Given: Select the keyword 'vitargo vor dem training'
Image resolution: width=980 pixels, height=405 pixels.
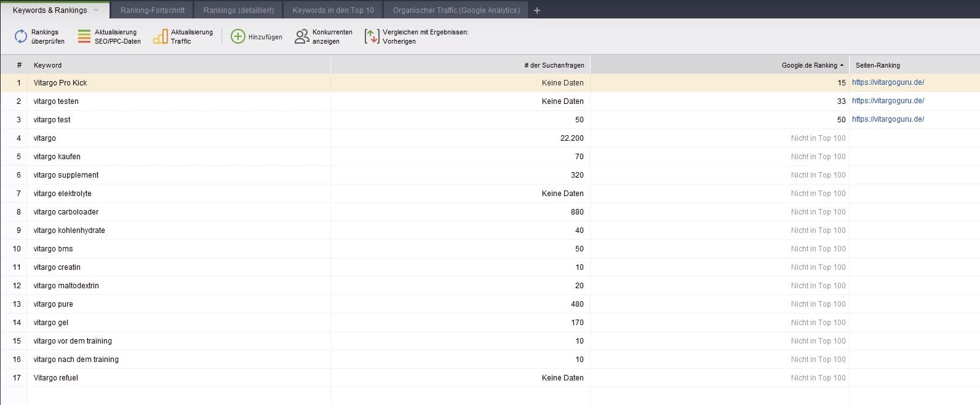Looking at the screenshot, I should tap(73, 341).
